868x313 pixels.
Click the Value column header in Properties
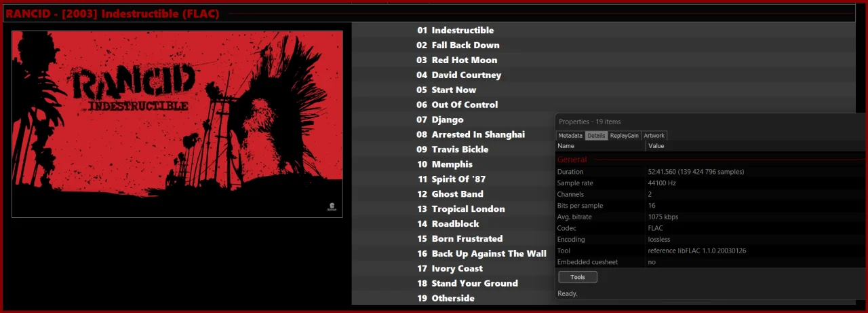(757, 146)
